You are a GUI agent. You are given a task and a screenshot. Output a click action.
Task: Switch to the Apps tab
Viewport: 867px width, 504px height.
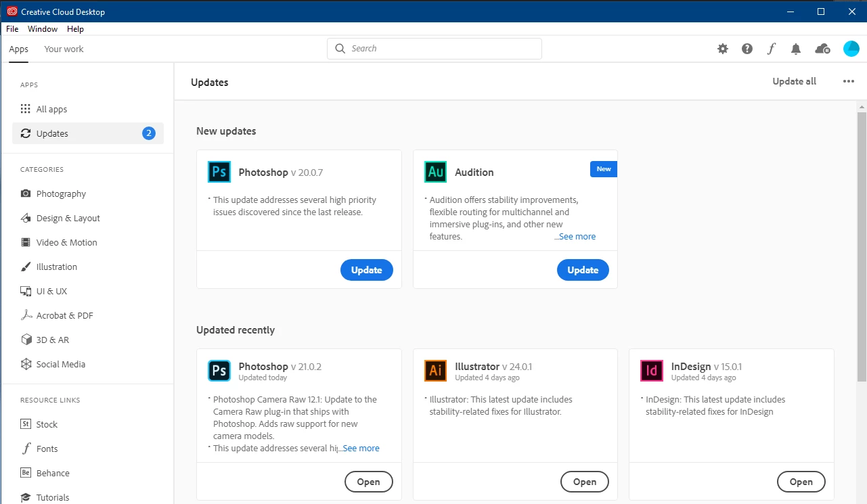pyautogui.click(x=19, y=49)
